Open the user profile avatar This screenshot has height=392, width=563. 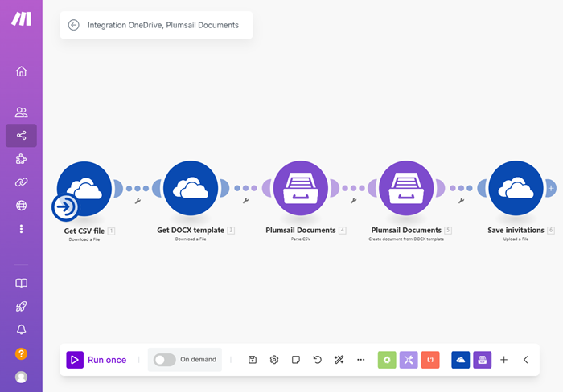tap(21, 377)
